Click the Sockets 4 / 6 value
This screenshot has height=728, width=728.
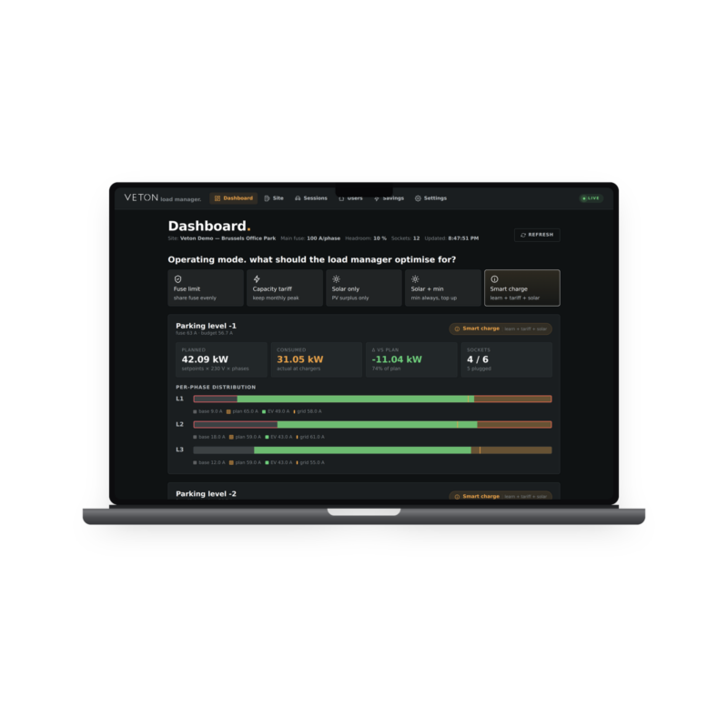(x=478, y=359)
